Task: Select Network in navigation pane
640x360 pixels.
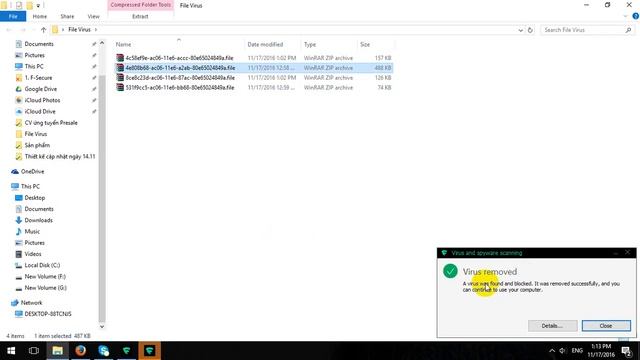Action: pos(31,302)
